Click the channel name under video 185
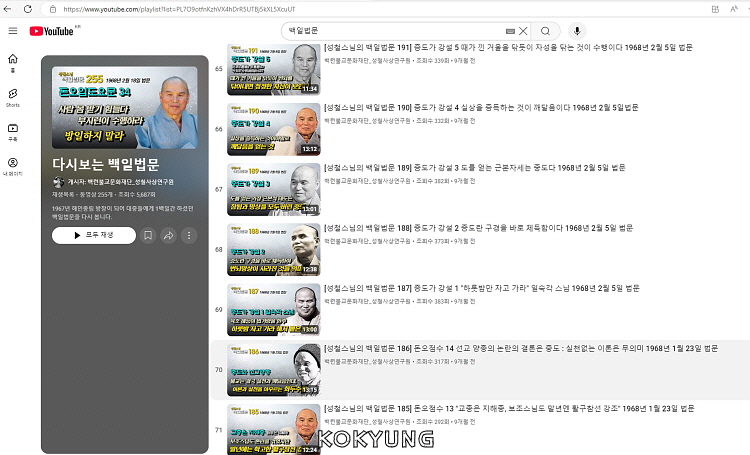This screenshot has width=750, height=455. (367, 422)
